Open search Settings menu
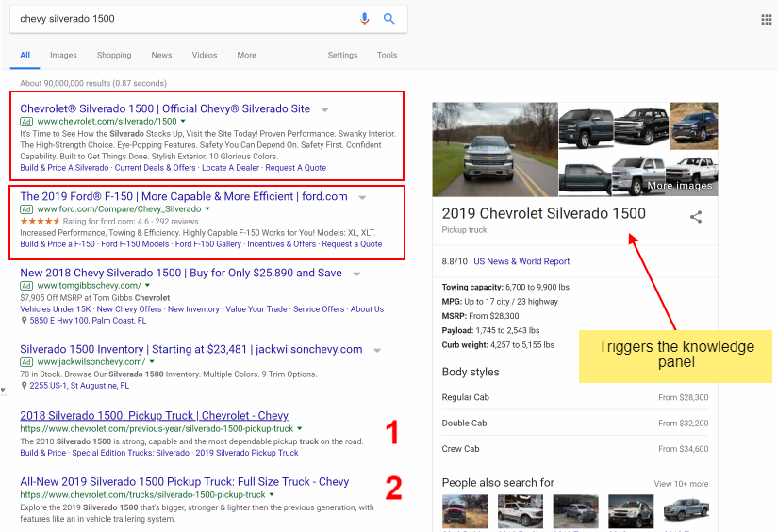Screen dimensions: 777x532 coord(342,55)
